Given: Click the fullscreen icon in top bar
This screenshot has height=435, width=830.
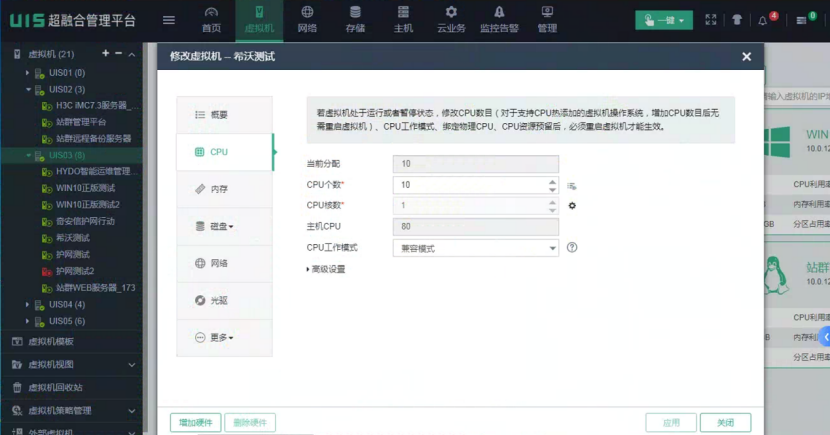Looking at the screenshot, I should [x=711, y=19].
